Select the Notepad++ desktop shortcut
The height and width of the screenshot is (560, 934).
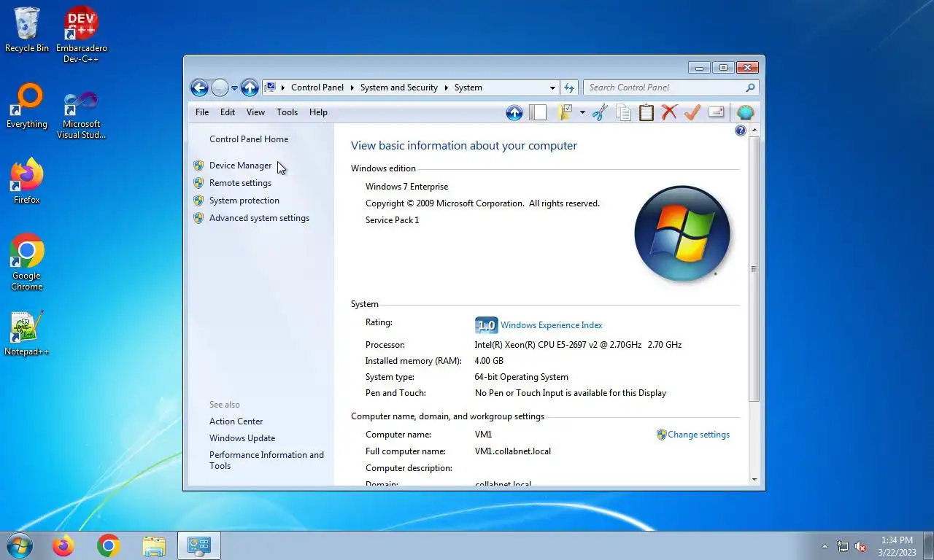tap(27, 334)
